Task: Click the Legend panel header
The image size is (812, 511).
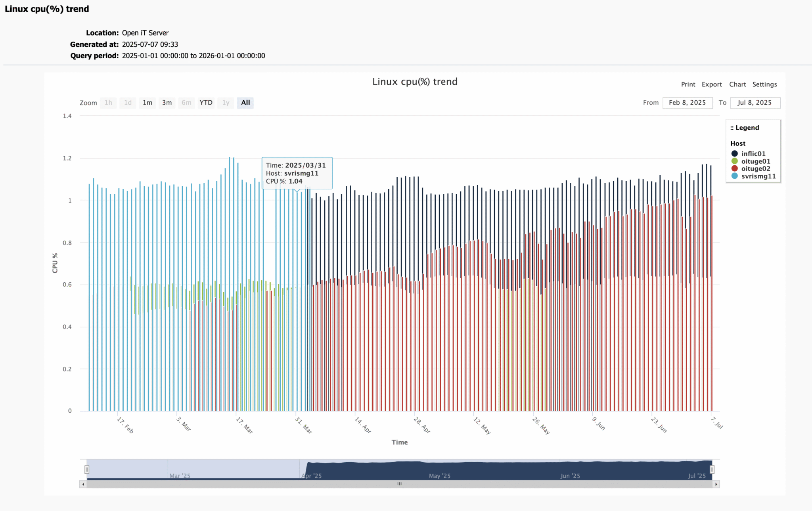Action: point(745,128)
